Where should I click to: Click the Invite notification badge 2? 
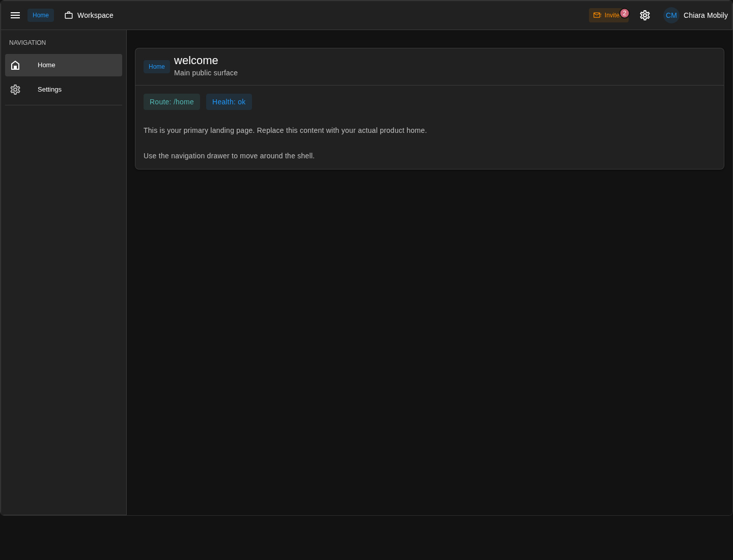tap(625, 13)
